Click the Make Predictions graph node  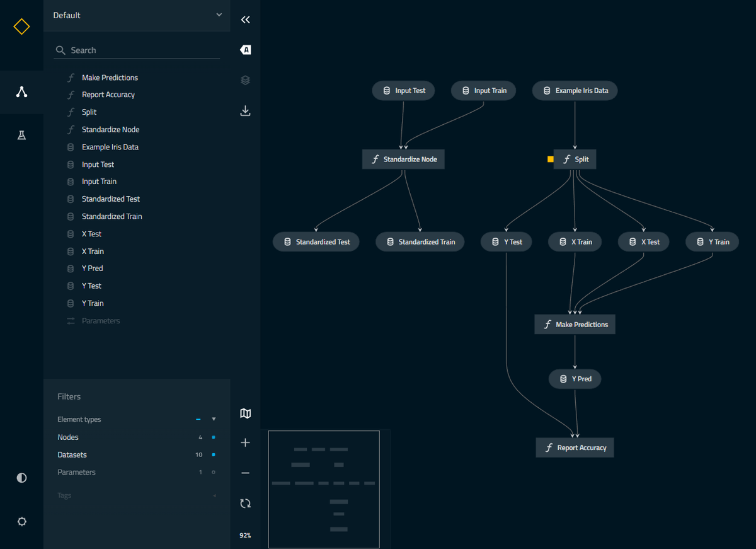(x=575, y=325)
